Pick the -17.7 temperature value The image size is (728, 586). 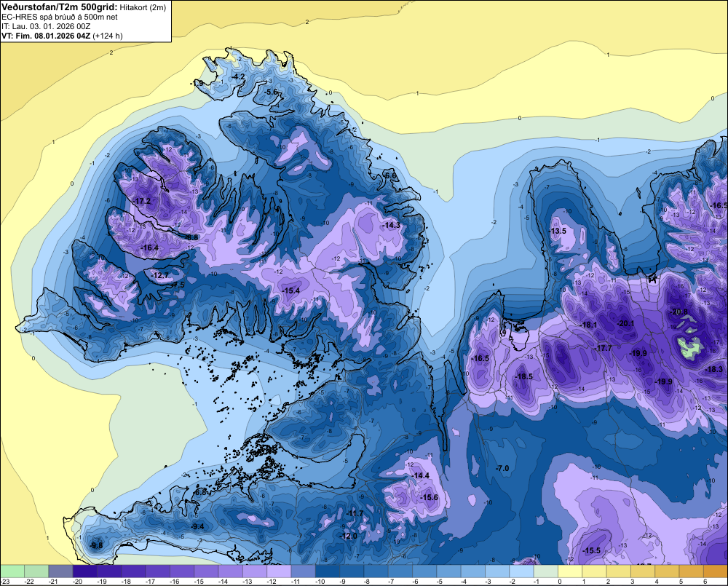(604, 348)
